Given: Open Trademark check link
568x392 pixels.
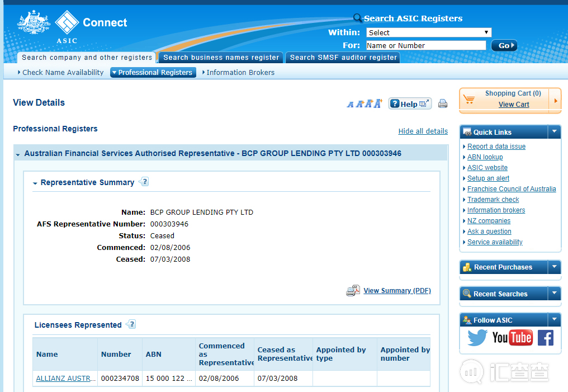Looking at the screenshot, I should (x=493, y=199).
